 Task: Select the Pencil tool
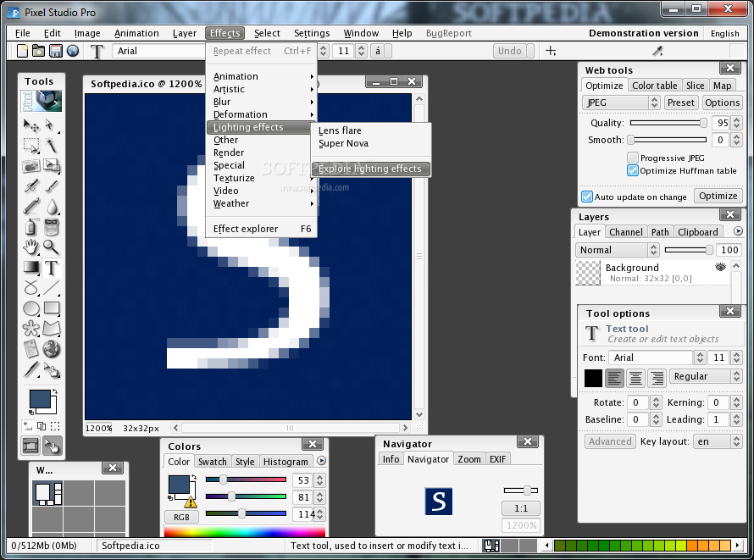coord(31,206)
